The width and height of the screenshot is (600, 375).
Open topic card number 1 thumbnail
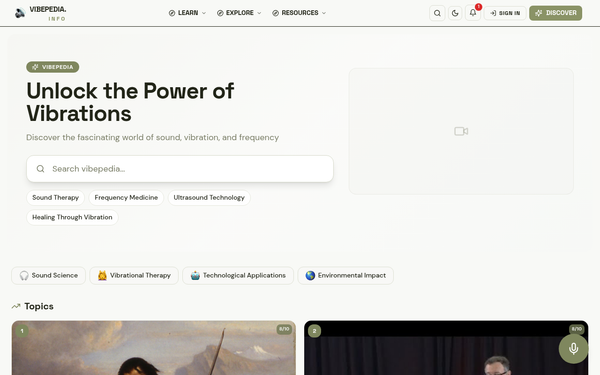coord(153,348)
